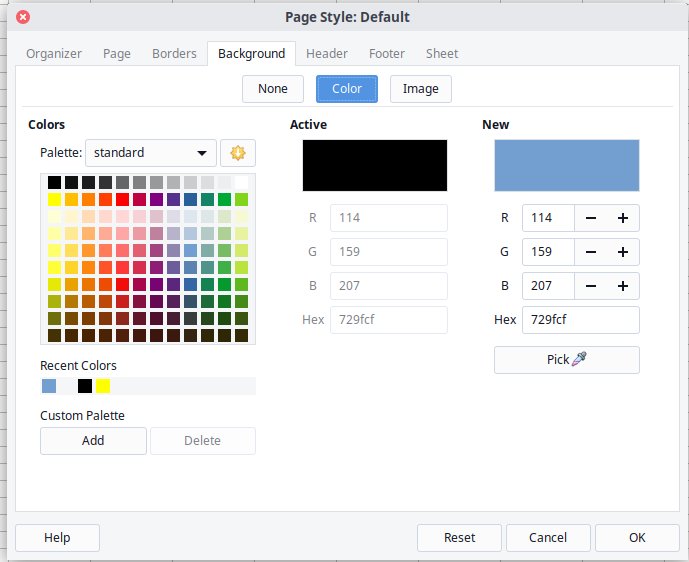Pick the blue swatch in second row
Image resolution: width=689 pixels, height=562 pixels.
(190, 199)
